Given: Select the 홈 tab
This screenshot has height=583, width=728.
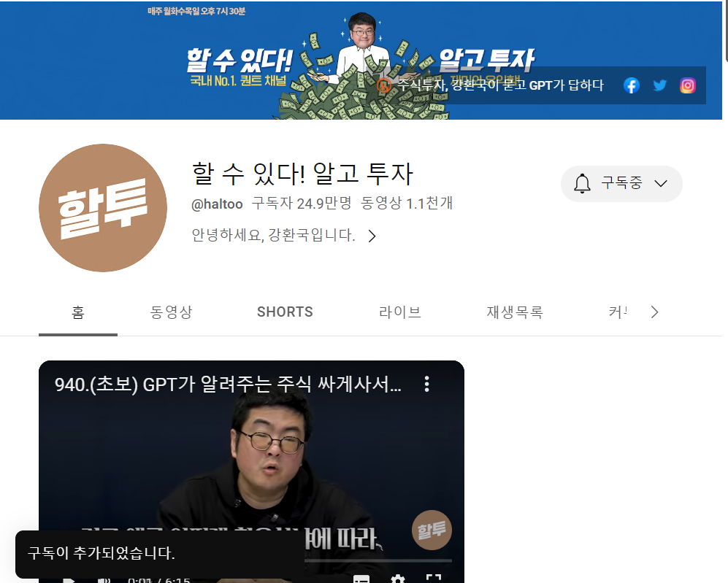Looking at the screenshot, I should [x=78, y=312].
